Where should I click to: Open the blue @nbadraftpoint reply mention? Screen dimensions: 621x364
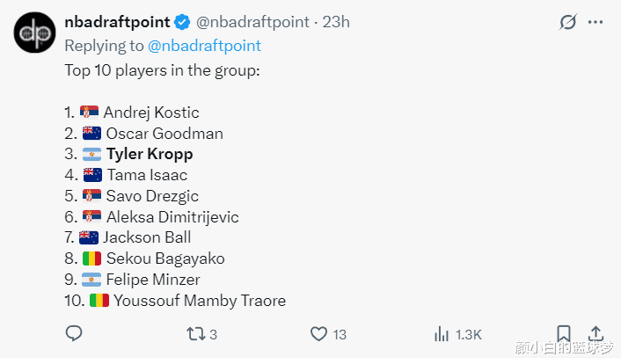[204, 46]
